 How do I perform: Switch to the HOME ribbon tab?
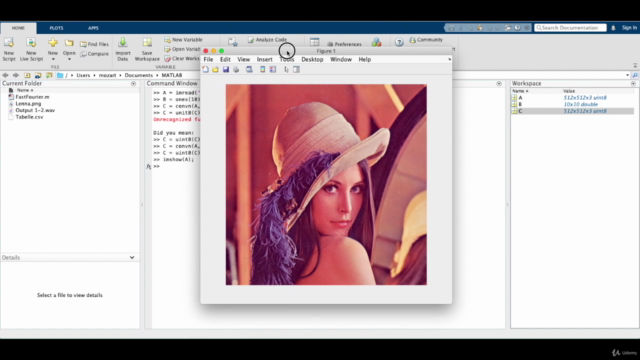[x=18, y=28]
